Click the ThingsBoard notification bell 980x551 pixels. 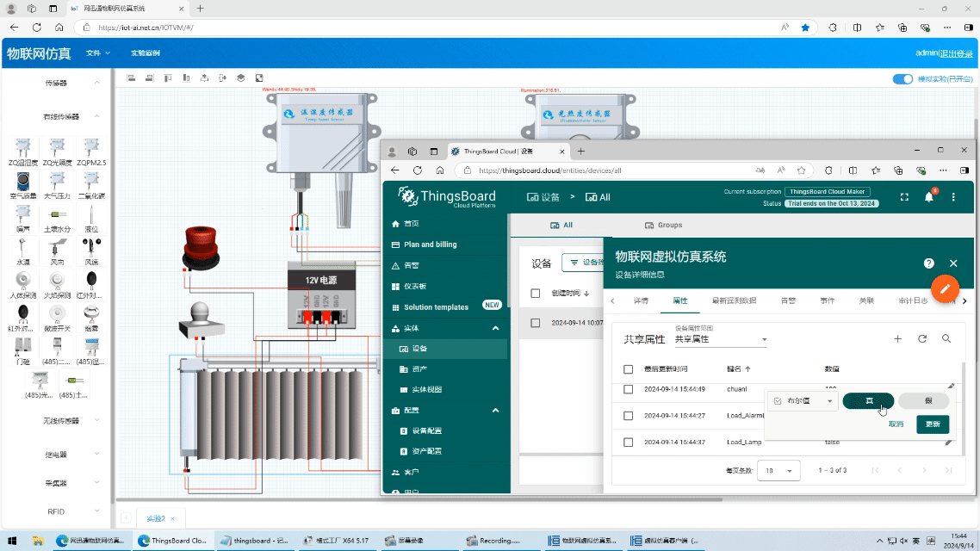(928, 197)
